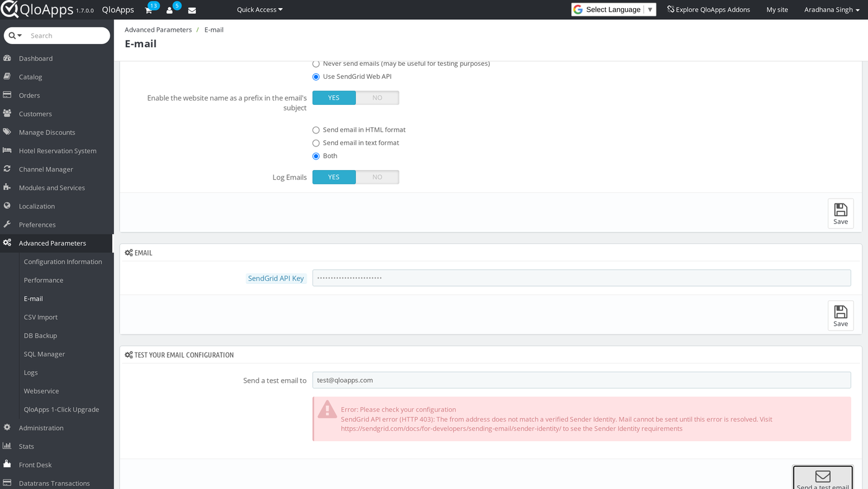Select Send email in text format
Screen dimensions: 868x489
[x=316, y=143]
